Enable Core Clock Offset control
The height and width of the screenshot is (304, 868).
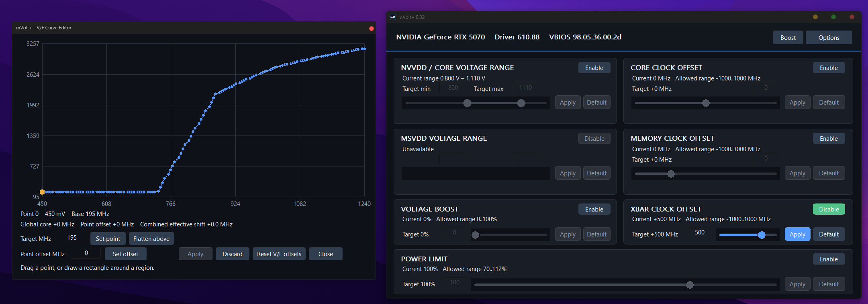tap(829, 68)
